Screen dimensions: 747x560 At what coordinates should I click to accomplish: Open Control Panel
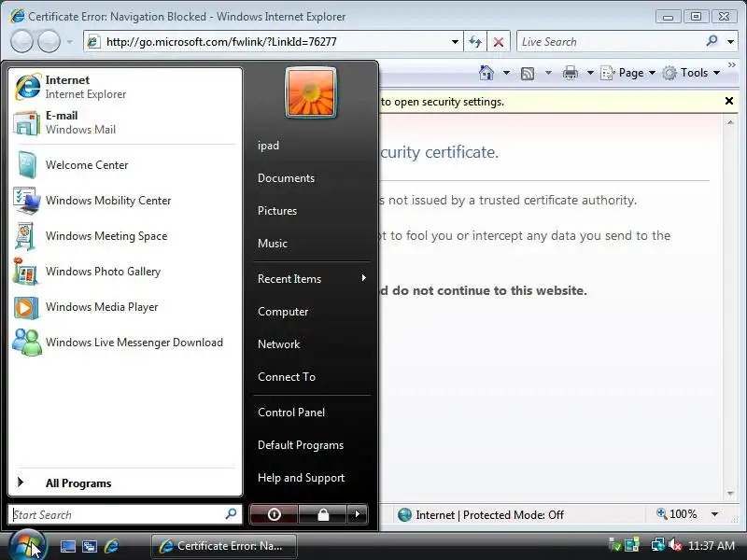click(x=312, y=413)
